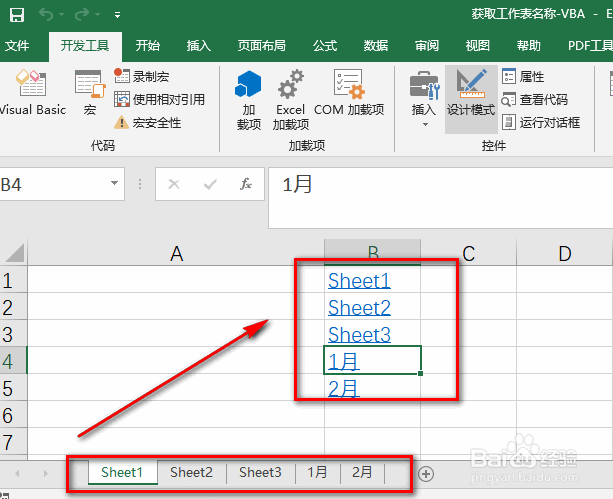The width and height of the screenshot is (613, 499).
Task: Switch to the 2月 worksheet tab
Action: 362,472
